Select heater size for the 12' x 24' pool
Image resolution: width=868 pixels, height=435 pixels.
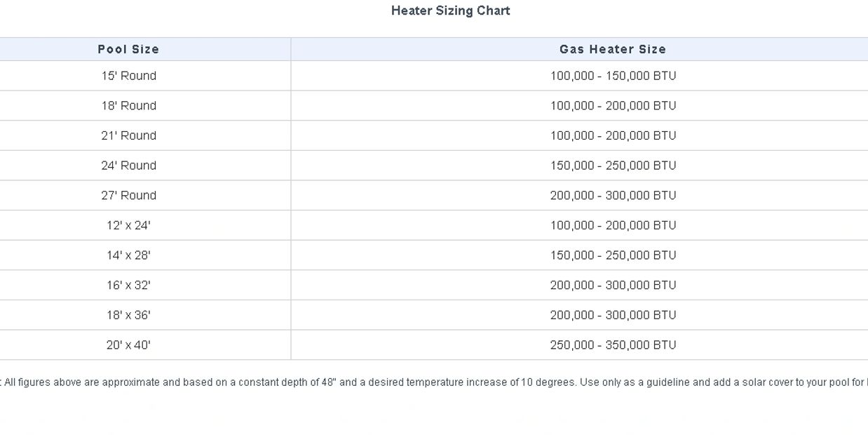[x=613, y=225]
